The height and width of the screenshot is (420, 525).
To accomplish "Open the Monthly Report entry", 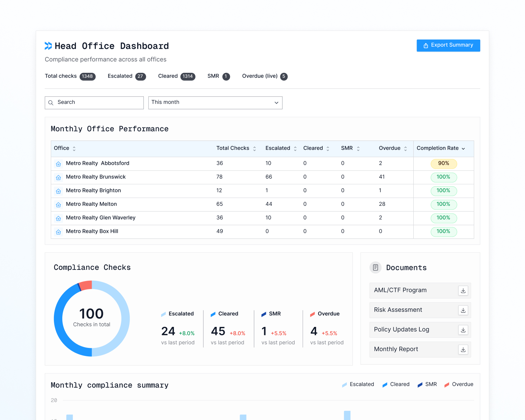I will tap(420, 349).
